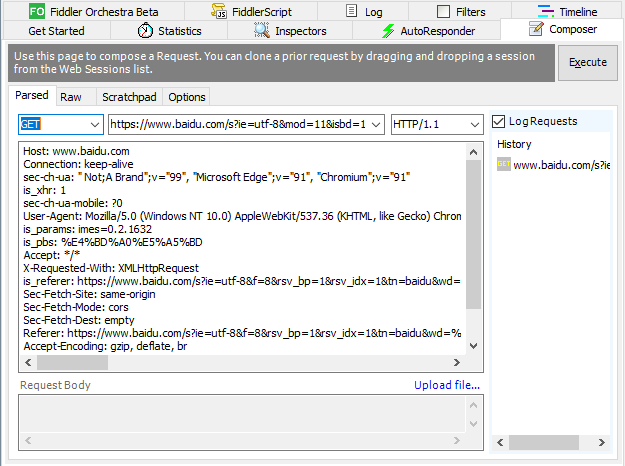Click headers scroll right arrow
Image resolution: width=625 pixels, height=466 pixels.
click(x=457, y=362)
